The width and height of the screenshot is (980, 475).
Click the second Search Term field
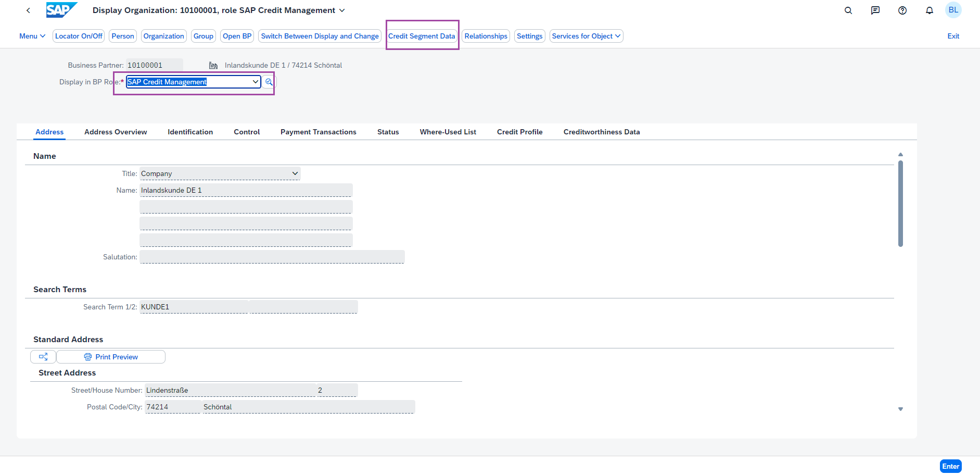point(303,307)
